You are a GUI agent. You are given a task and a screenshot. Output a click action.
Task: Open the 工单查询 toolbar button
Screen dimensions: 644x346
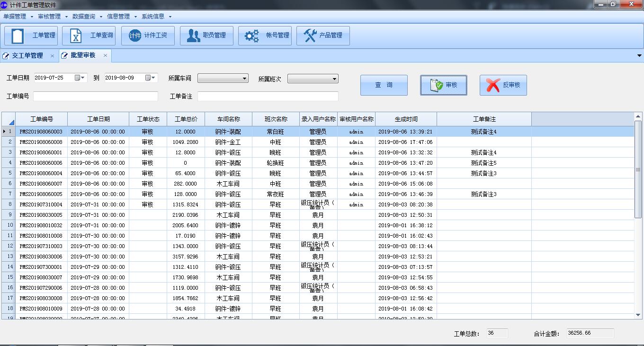(x=89, y=35)
